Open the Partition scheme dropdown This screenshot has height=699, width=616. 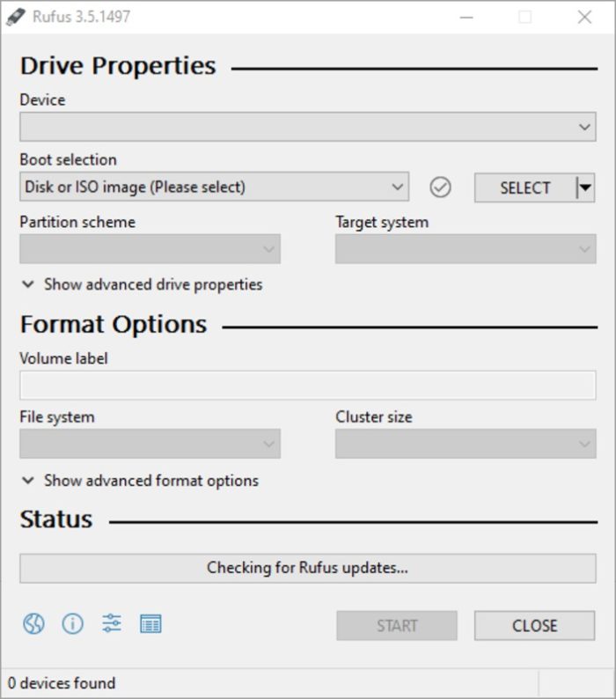tap(150, 249)
